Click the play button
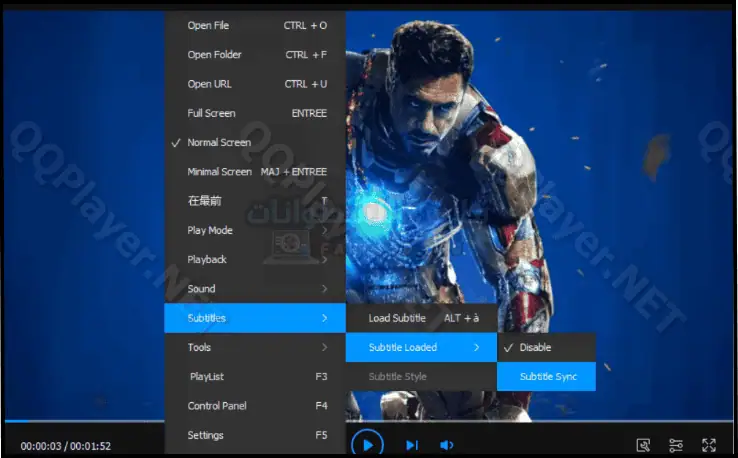This screenshot has width=738, height=458. pos(367,444)
